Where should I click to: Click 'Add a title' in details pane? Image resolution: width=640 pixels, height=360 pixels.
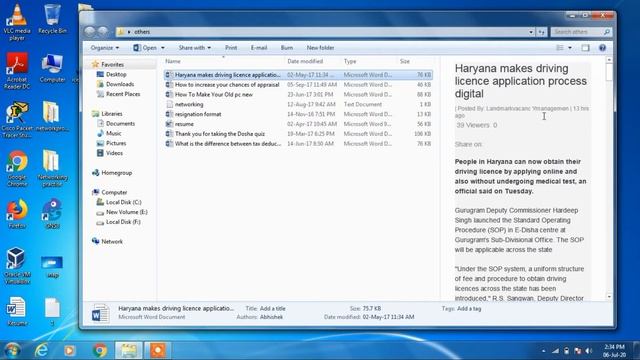coord(273,309)
